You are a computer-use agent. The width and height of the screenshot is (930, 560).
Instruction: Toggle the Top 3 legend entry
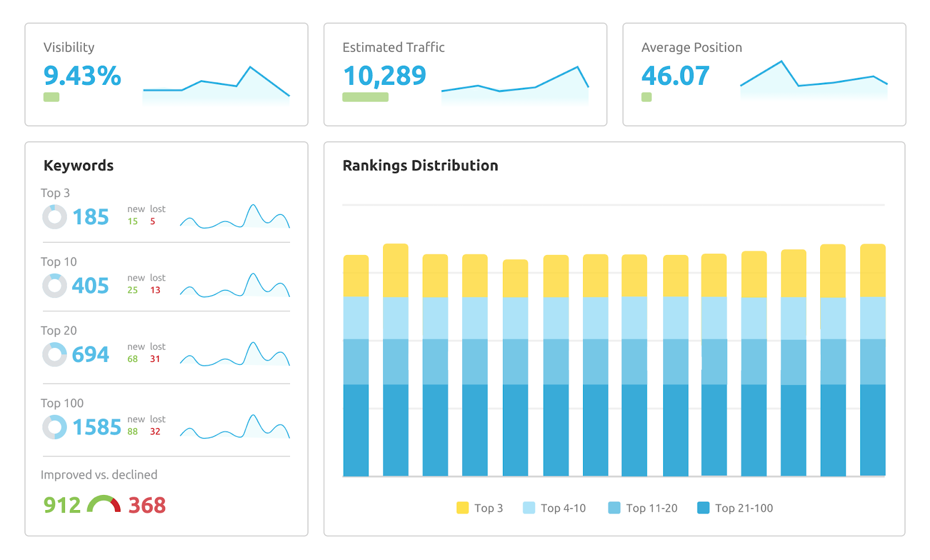(x=480, y=508)
